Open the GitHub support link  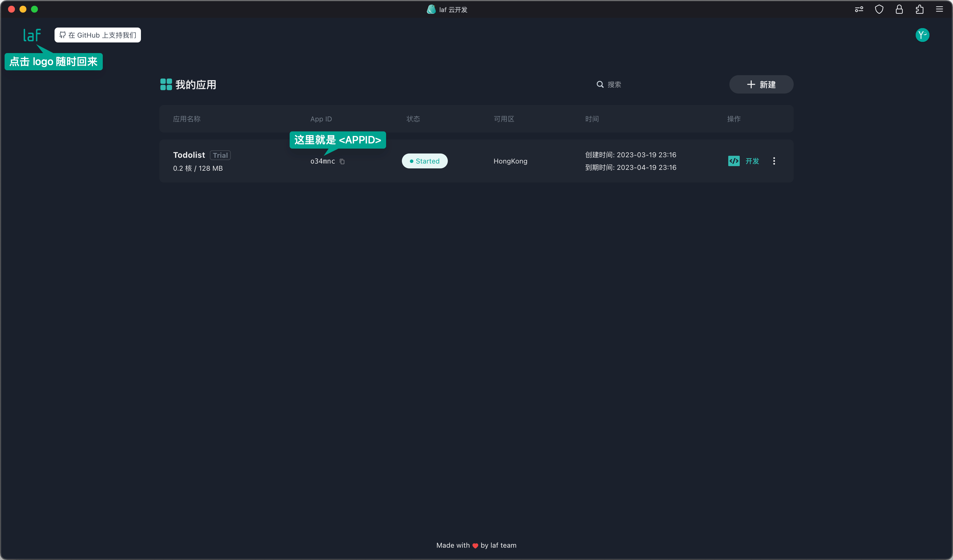[x=98, y=35]
